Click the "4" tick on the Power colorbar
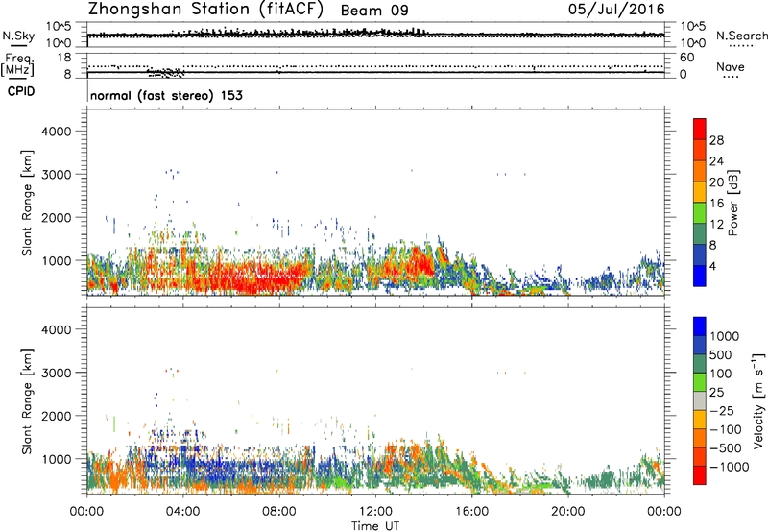Screen dimensions: 768x532 [713, 266]
